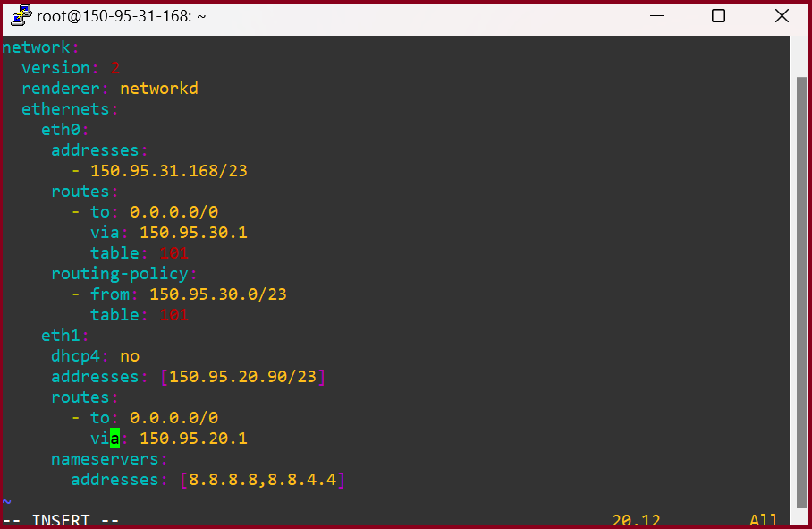Click 'addresses:' key under eth0
812x529 pixels.
tap(99, 150)
